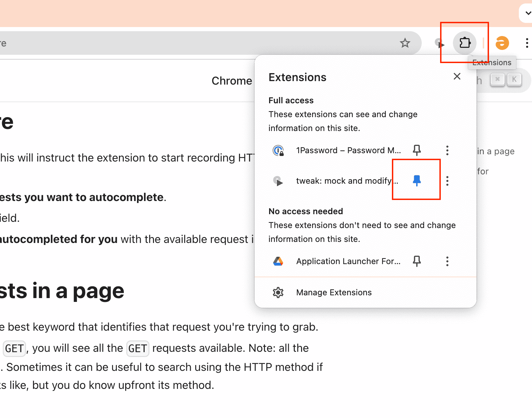Image resolution: width=532 pixels, height=418 pixels.
Task: Click the orange profile avatar icon
Action: 502,43
